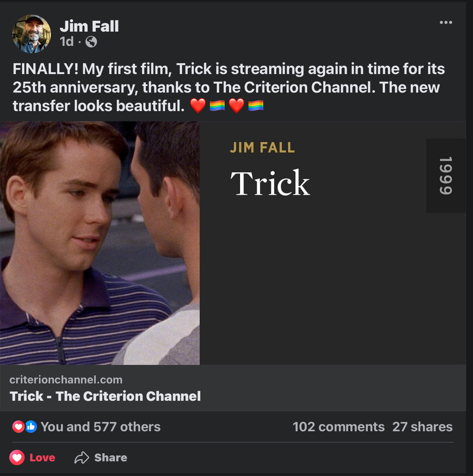The height and width of the screenshot is (476, 473).
Task: Show the 27 shares list
Action: 422,427
